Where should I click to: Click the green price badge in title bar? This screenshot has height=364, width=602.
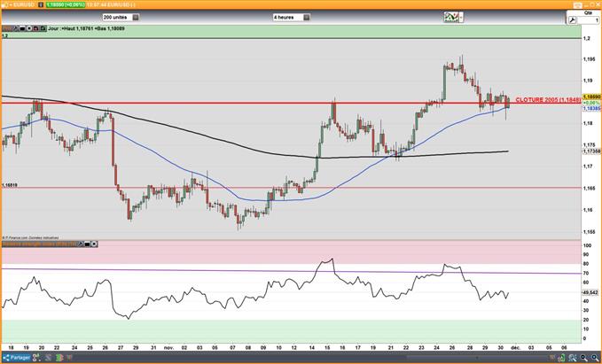pos(66,5)
